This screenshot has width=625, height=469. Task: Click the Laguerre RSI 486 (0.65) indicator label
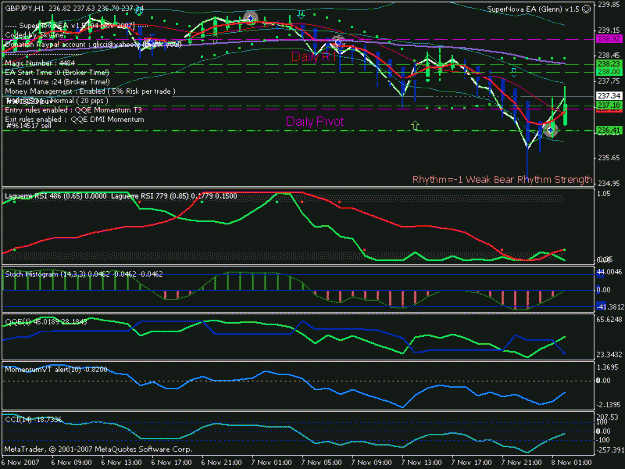point(55,196)
